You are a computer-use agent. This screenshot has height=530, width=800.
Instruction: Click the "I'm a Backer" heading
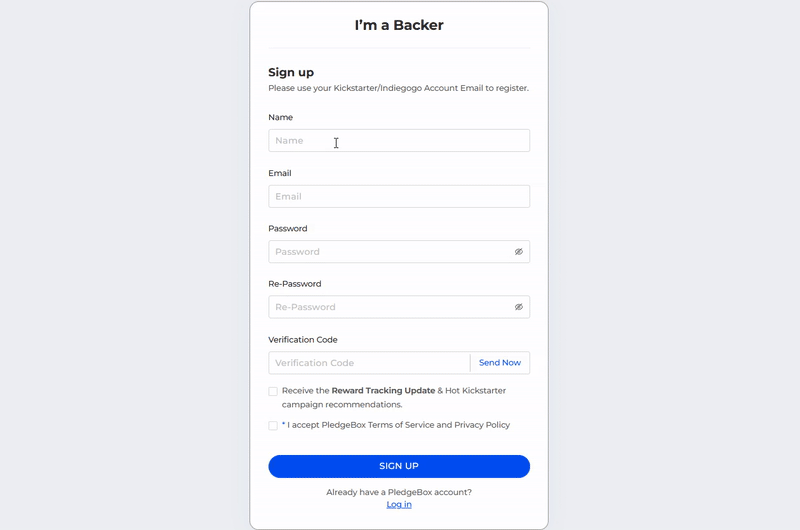(399, 25)
